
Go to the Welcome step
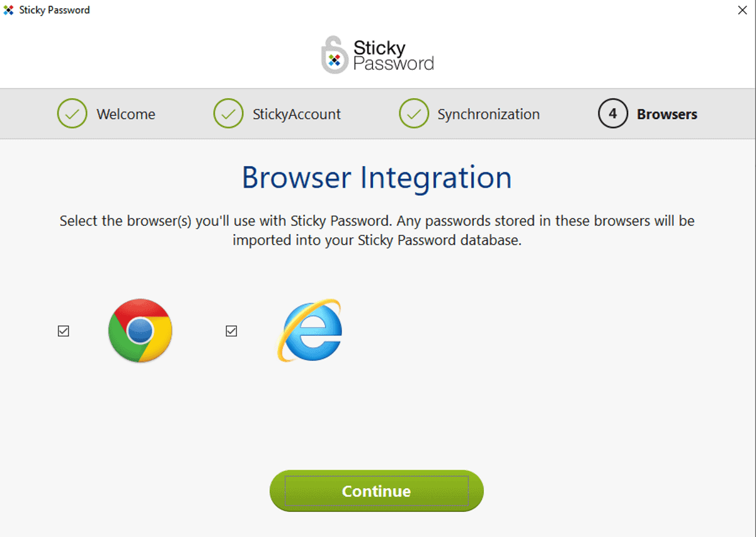pyautogui.click(x=125, y=115)
